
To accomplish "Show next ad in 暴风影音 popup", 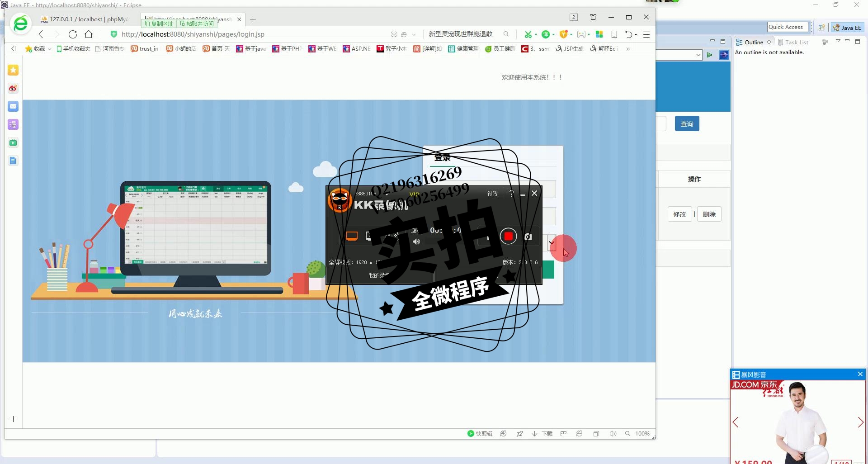I will point(860,422).
